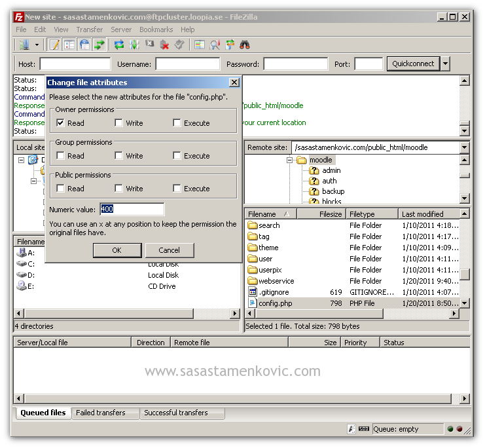This screenshot has width=485, height=448.
Task: Click the Host input field
Action: click(75, 64)
